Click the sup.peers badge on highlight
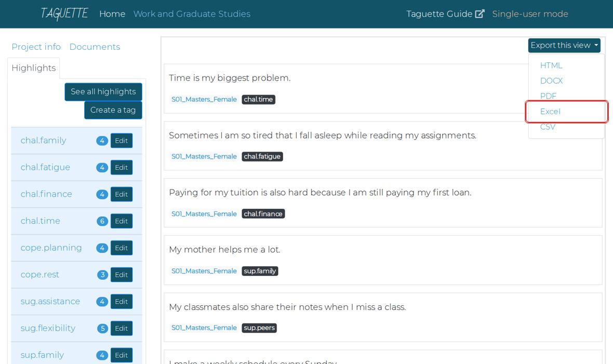This screenshot has width=613, height=364. tap(259, 328)
